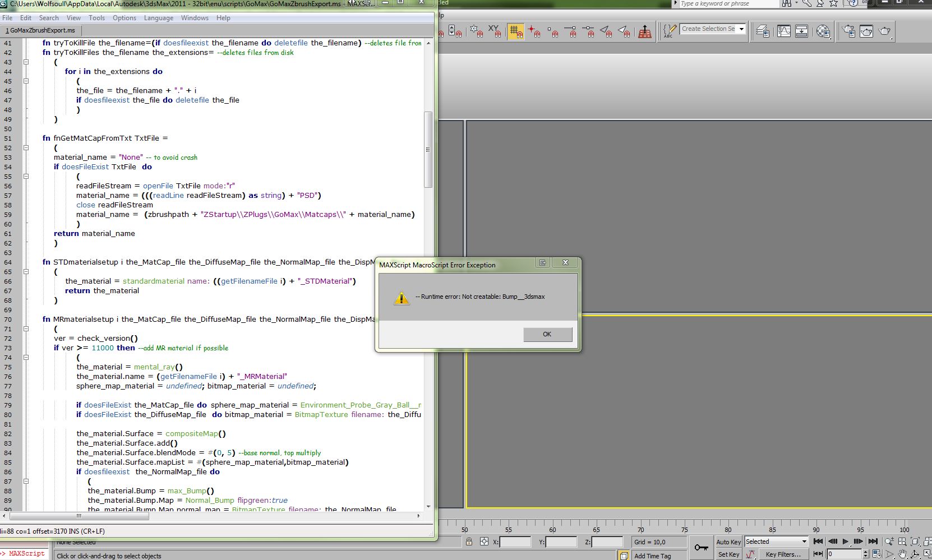Toggle the selection lock padlock
The width and height of the screenshot is (932, 560).
tap(469, 542)
